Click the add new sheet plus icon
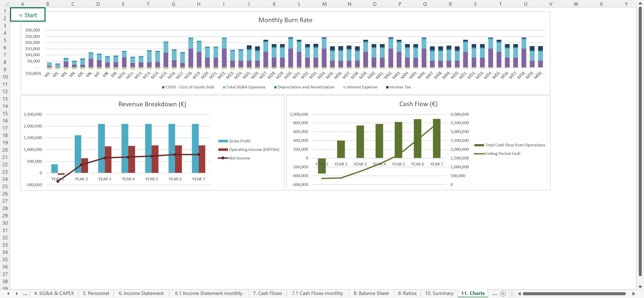 [503, 293]
